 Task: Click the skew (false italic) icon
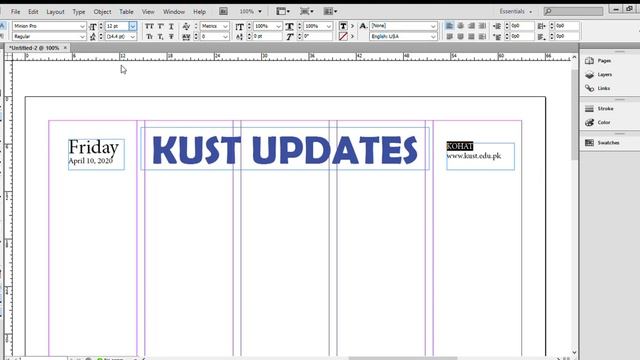289,37
